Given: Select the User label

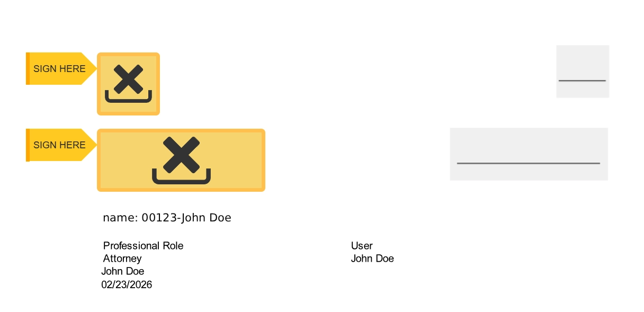Looking at the screenshot, I should point(362,246).
